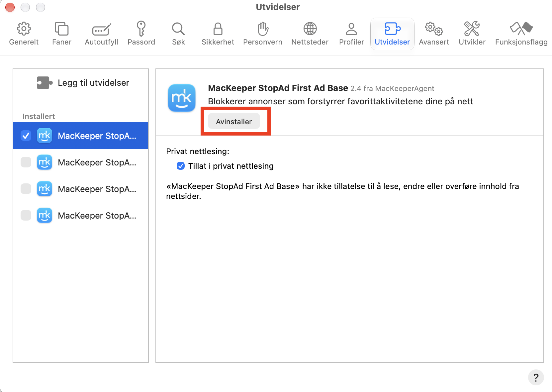The width and height of the screenshot is (552, 392).
Task: Open the Søk magnifier icon
Action: point(178,29)
